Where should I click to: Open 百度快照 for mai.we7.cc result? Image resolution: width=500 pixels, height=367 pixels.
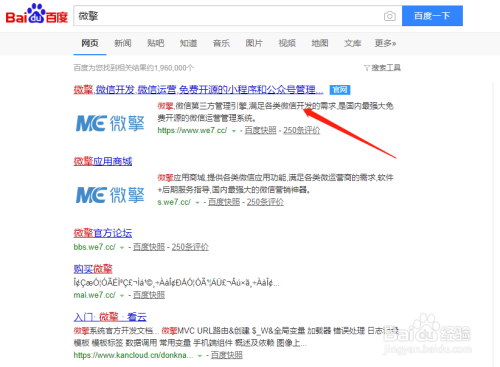point(149,295)
